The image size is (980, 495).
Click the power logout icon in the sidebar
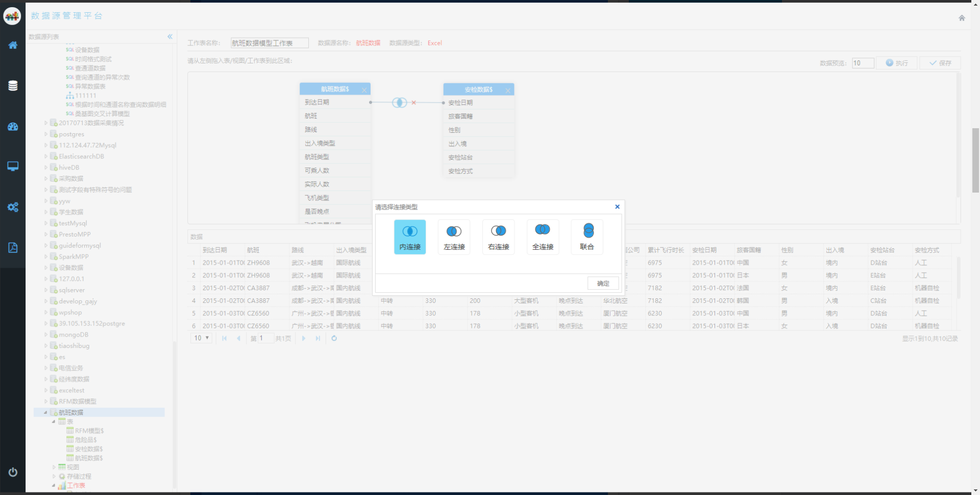13,472
